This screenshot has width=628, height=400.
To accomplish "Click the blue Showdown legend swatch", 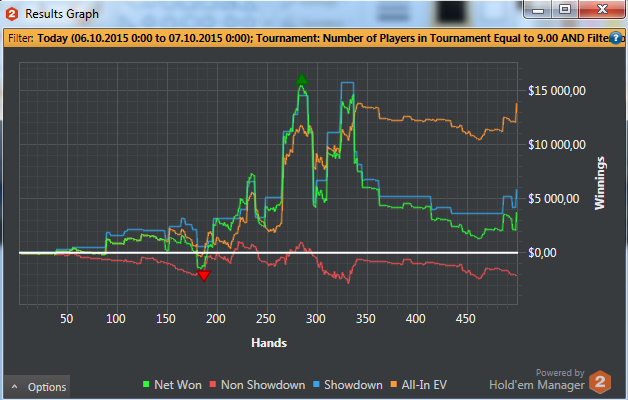I will click(316, 384).
